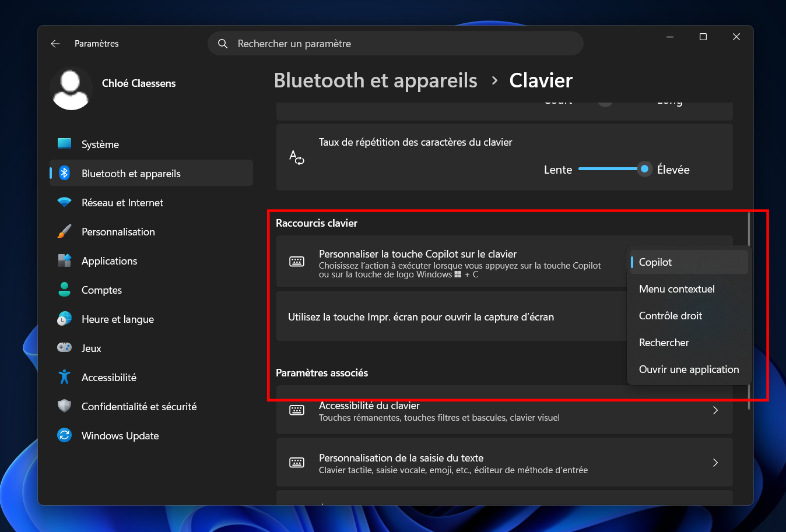Click the search magnifier icon
The width and height of the screenshot is (786, 532).
tap(223, 44)
